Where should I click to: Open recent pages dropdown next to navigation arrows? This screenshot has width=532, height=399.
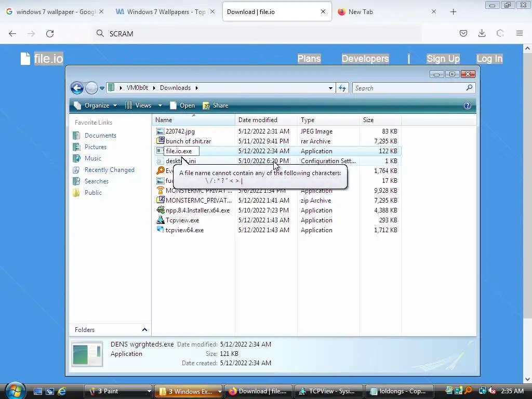tap(102, 88)
